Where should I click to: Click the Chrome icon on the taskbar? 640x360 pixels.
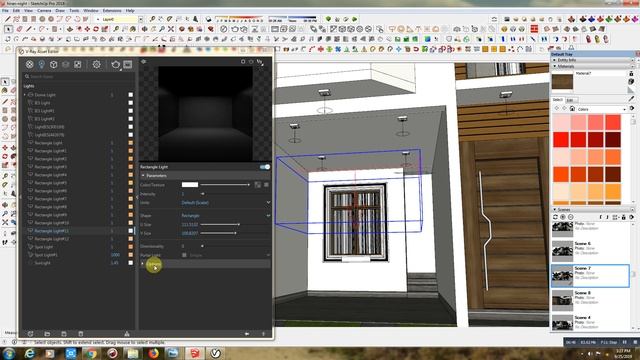point(91,353)
